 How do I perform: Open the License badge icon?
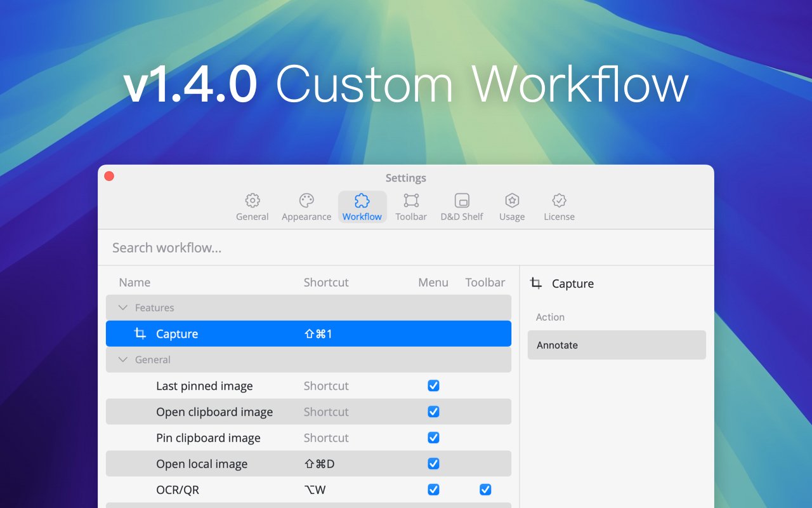[559, 201]
